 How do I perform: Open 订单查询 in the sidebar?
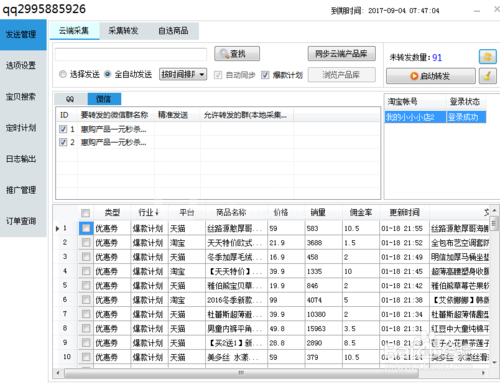point(21,221)
